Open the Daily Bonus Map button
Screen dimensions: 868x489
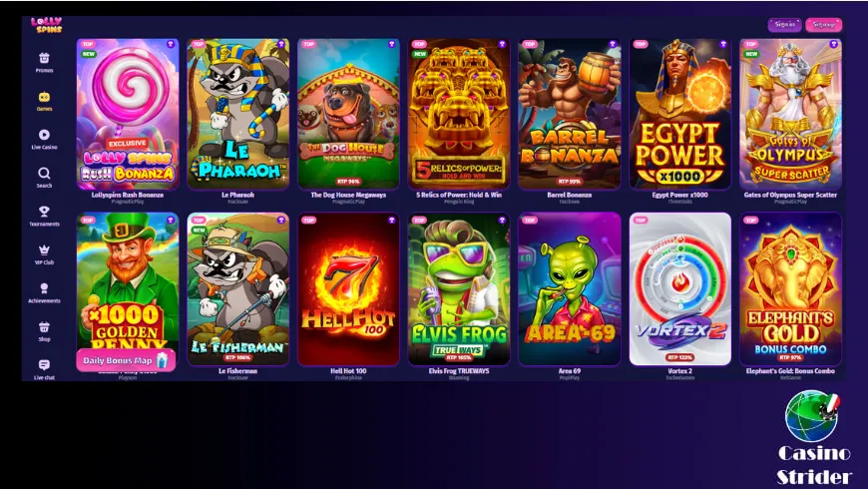(x=126, y=360)
